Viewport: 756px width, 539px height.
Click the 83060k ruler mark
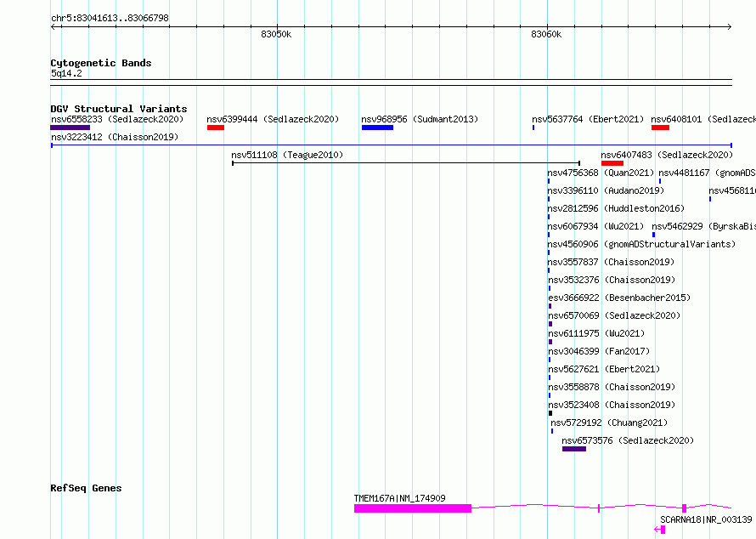click(546, 35)
